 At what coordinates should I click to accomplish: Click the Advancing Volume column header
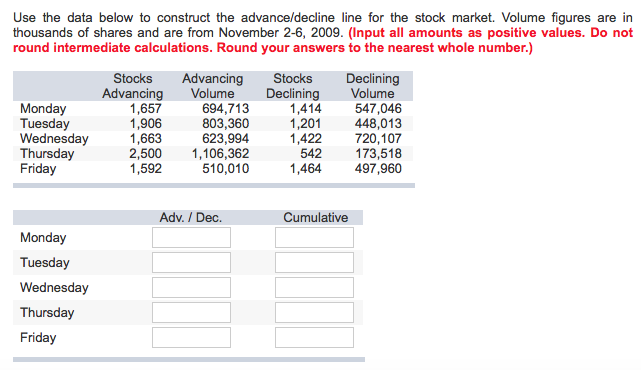click(213, 86)
